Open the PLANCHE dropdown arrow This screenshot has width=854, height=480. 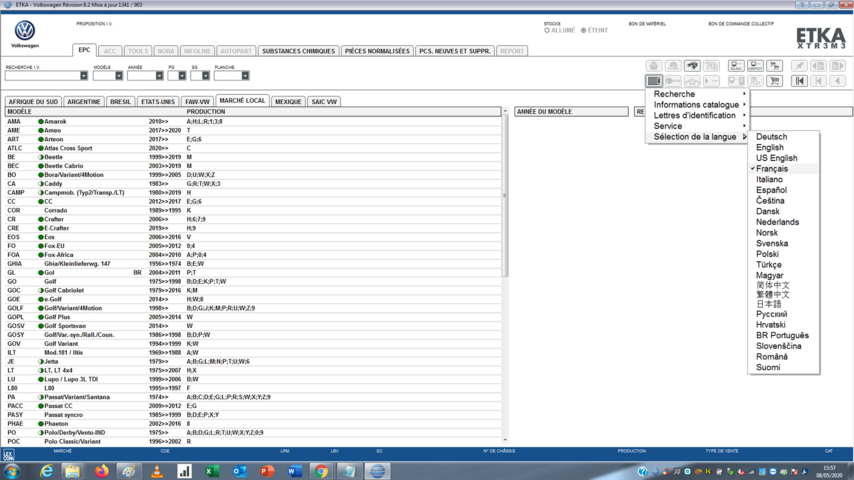pyautogui.click(x=245, y=76)
